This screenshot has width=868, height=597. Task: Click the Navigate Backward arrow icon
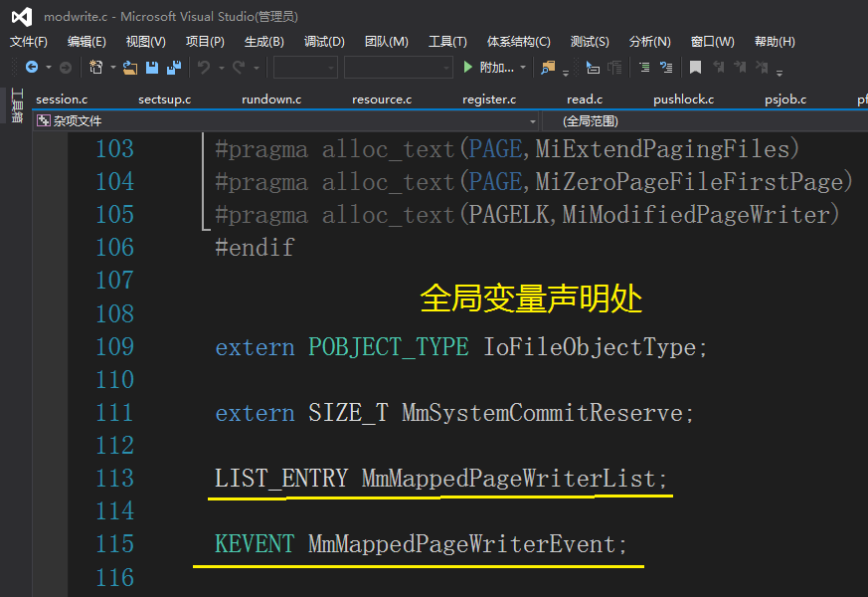(32, 67)
